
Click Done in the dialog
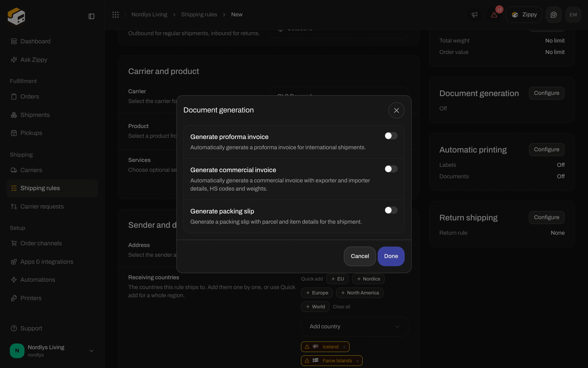pos(391,256)
